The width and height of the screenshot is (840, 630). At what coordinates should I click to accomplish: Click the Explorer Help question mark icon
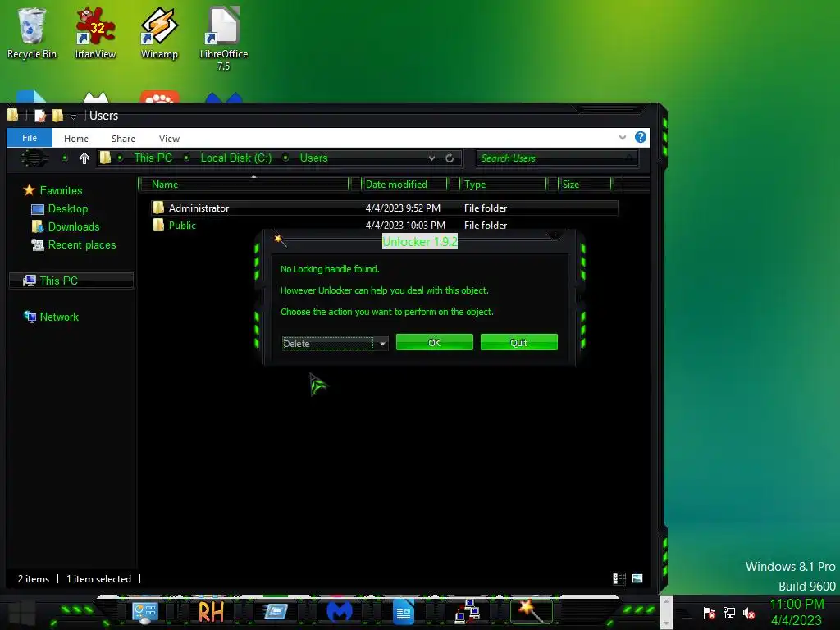pos(640,137)
